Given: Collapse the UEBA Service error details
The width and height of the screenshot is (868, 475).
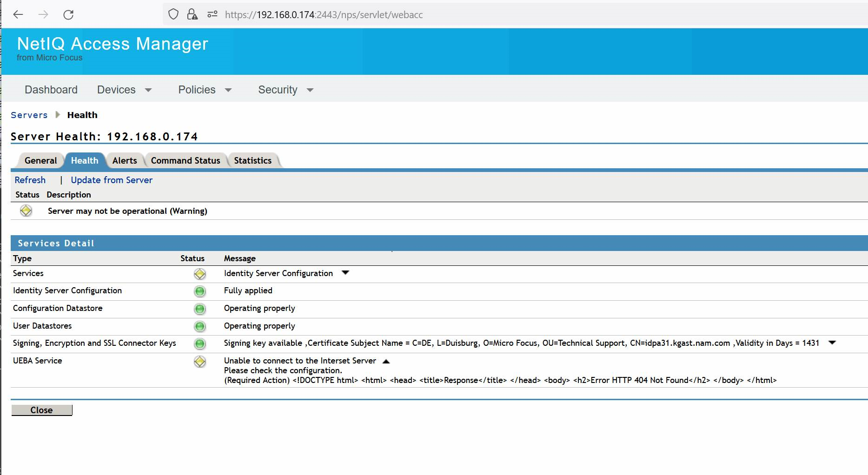Looking at the screenshot, I should point(386,361).
